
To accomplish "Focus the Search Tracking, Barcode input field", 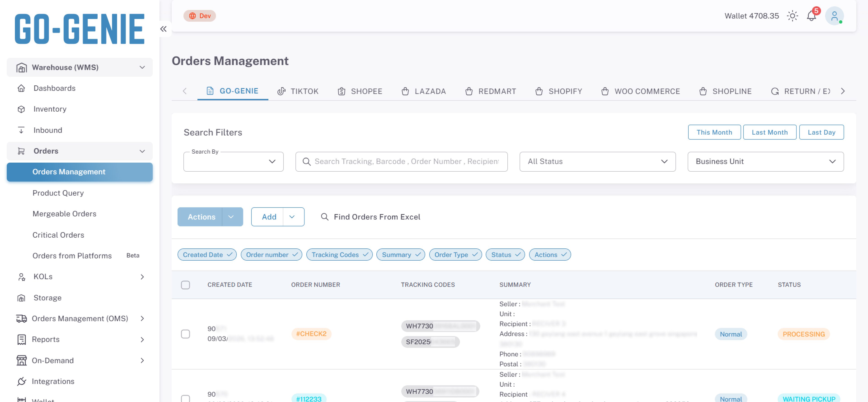I will click(x=401, y=162).
